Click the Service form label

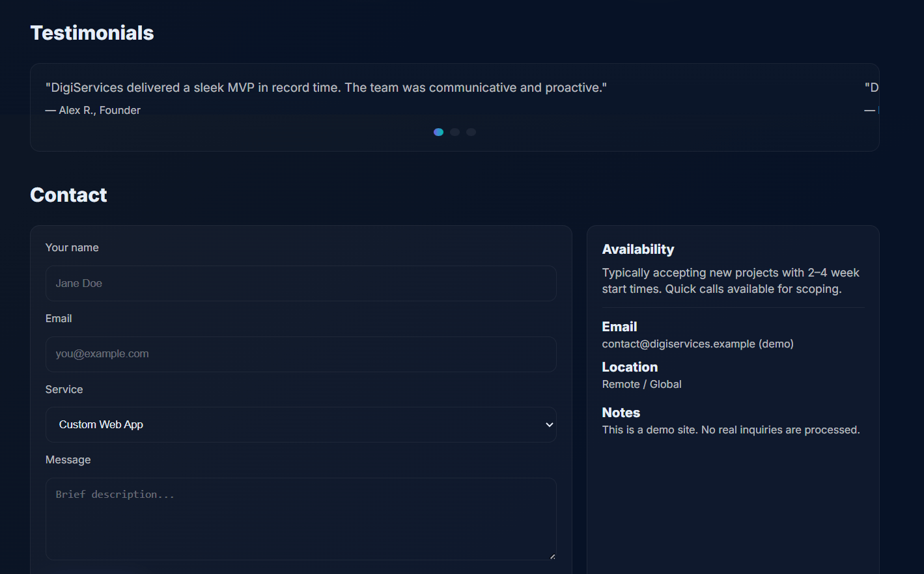(x=64, y=390)
